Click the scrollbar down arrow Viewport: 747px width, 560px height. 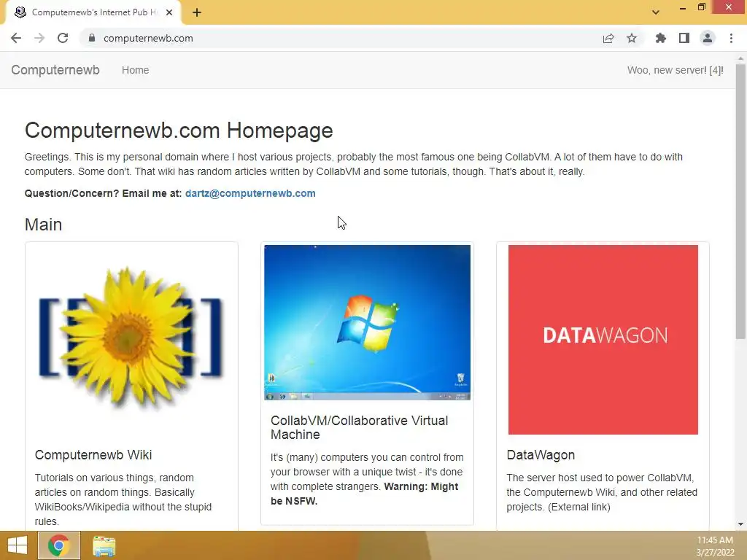pyautogui.click(x=740, y=524)
